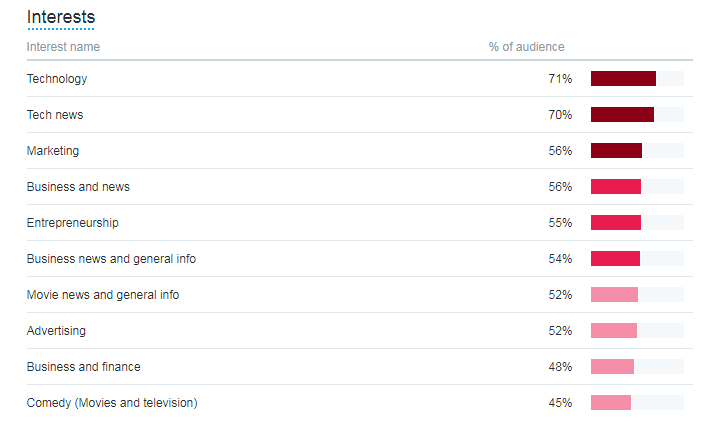
Task: Click the dark red Technology 71% bar
Action: (623, 79)
